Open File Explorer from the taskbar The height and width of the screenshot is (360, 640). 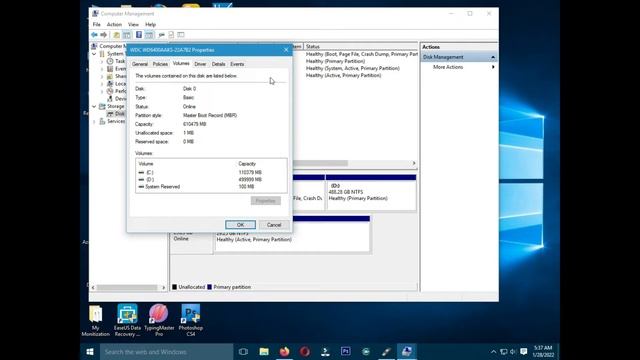point(264,351)
